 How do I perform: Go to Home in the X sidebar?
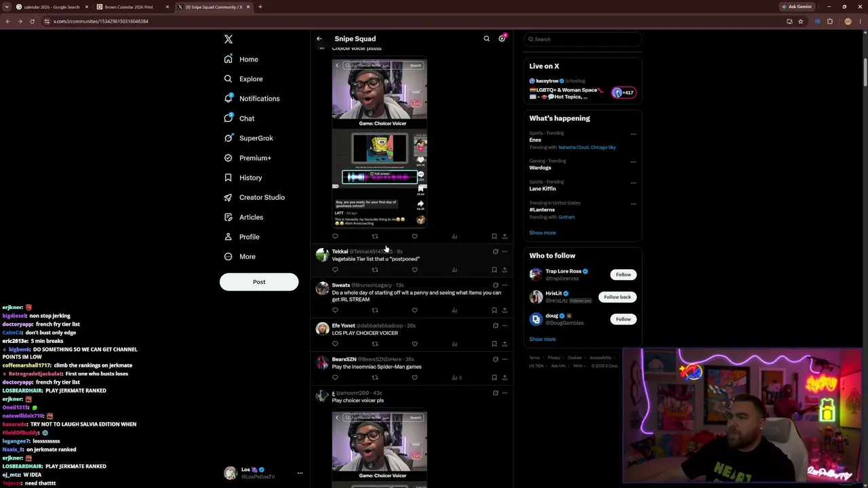click(241, 59)
